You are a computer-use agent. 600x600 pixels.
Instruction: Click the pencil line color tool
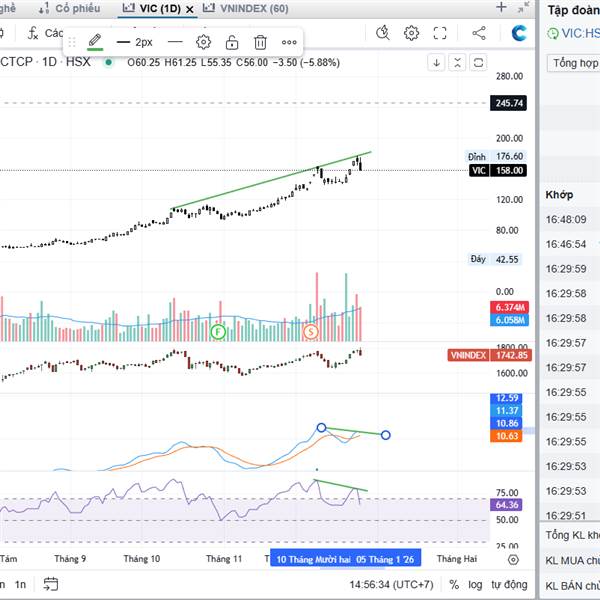point(95,42)
